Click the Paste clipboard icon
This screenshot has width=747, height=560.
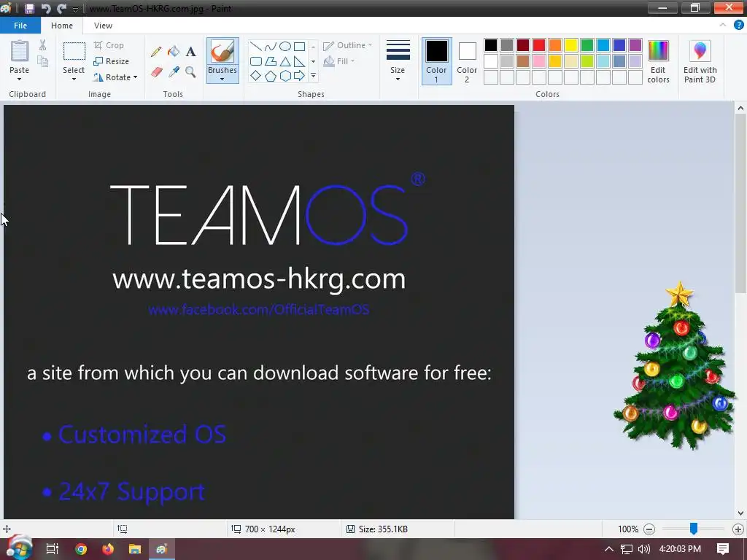click(20, 51)
